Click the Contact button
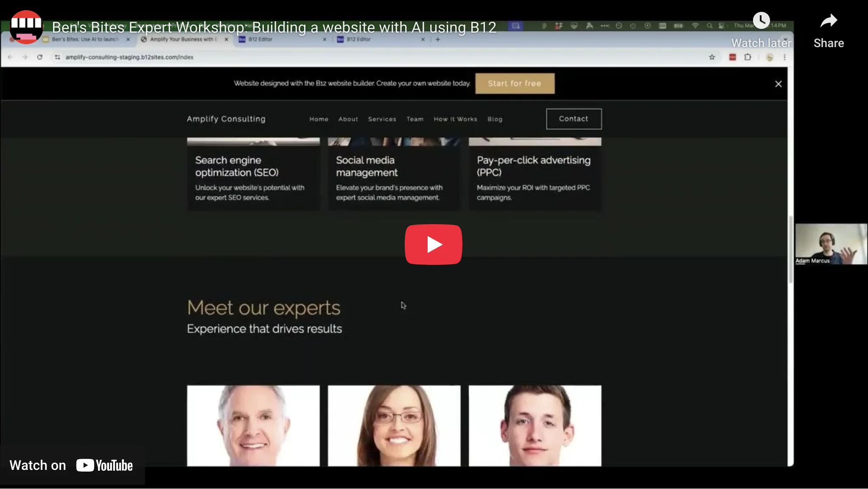This screenshot has width=868, height=489. pyautogui.click(x=574, y=119)
